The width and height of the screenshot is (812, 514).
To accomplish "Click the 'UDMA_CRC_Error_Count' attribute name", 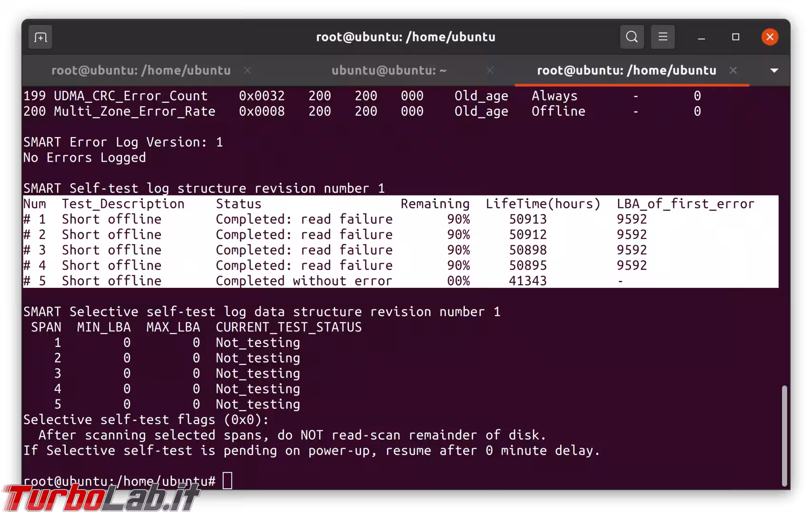I will (x=131, y=96).
